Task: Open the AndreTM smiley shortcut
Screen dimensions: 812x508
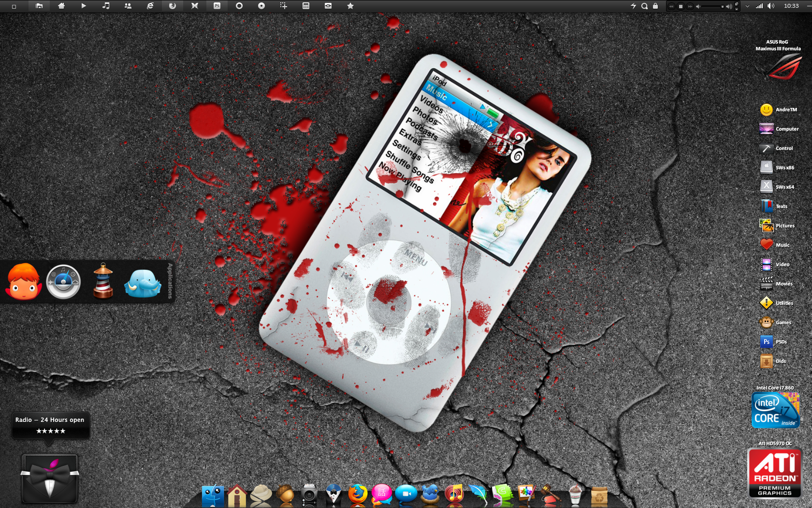Action: point(778,110)
